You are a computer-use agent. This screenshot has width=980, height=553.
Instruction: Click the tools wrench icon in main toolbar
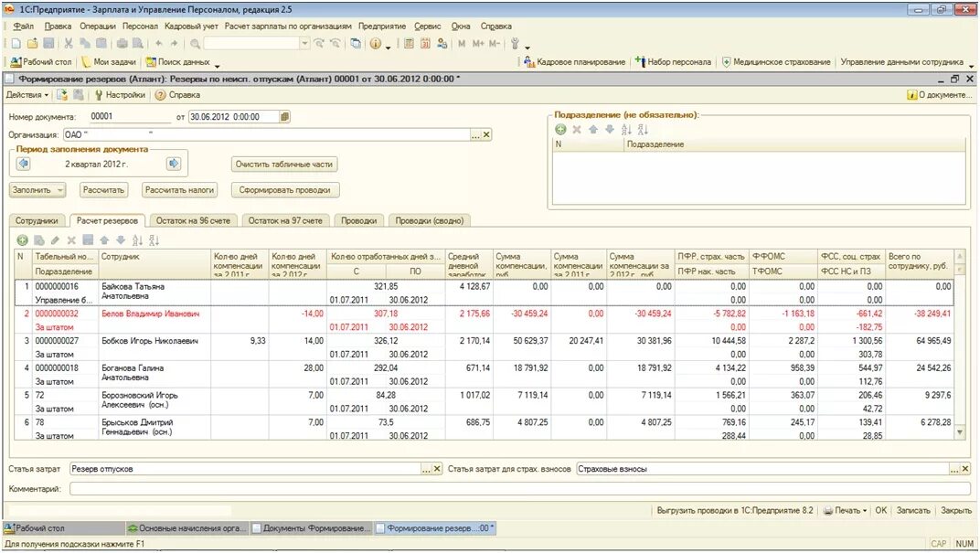coord(515,44)
